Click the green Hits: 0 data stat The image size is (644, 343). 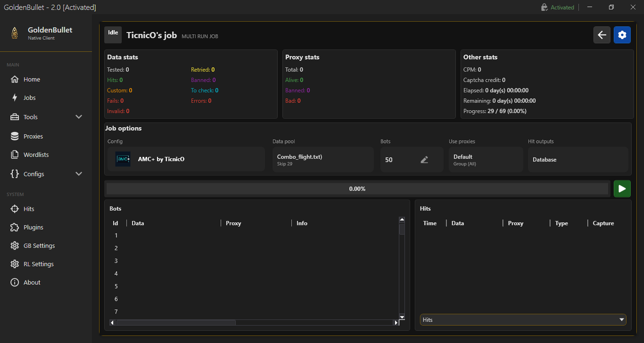pos(115,80)
